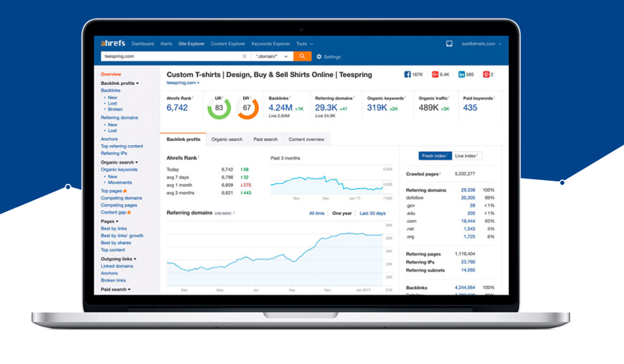This screenshot has width=624, height=364.
Task: Click the 29.3K referring domains value
Action: coord(326,108)
